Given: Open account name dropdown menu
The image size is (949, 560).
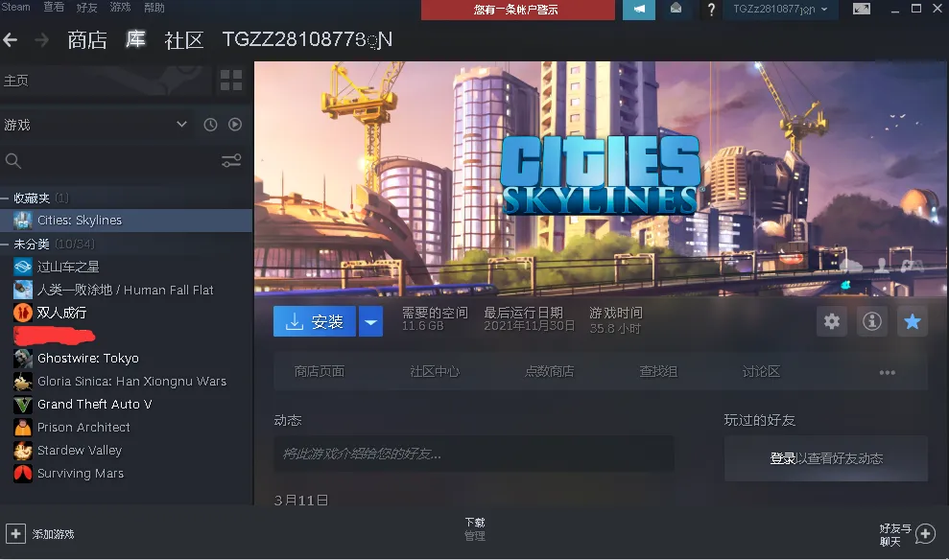Looking at the screenshot, I should tap(780, 10).
